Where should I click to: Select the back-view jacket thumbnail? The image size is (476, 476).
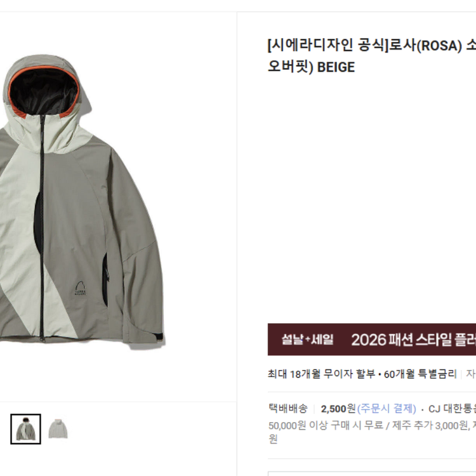coord(58,429)
